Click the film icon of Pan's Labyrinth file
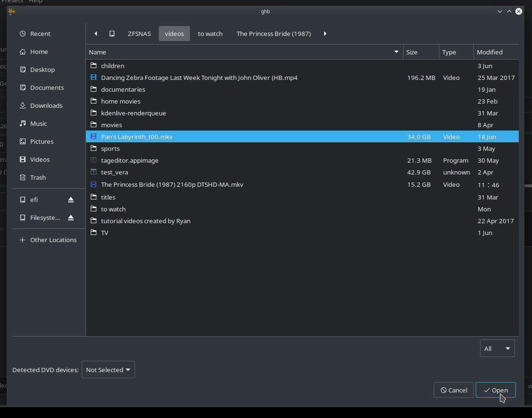This screenshot has width=532, height=418. (x=94, y=137)
